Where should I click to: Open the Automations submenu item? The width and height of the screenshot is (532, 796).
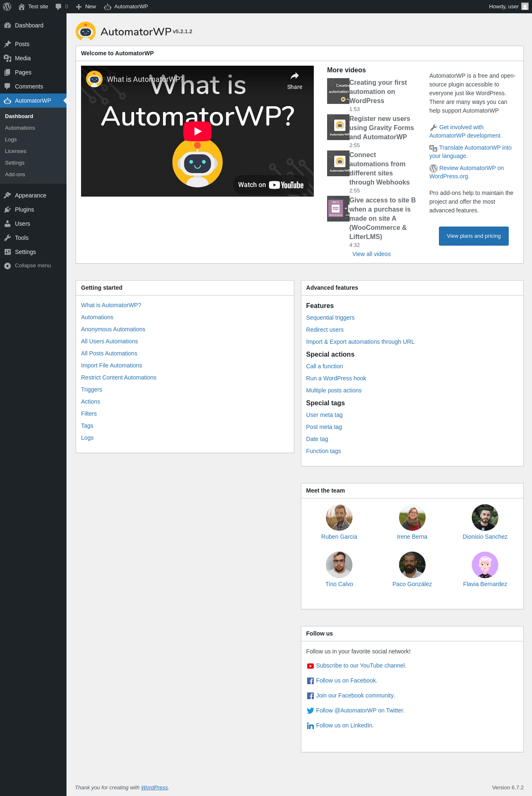20,128
